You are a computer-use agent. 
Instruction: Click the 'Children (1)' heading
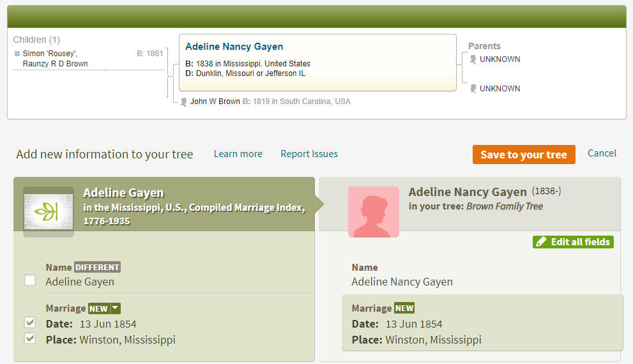[x=36, y=40]
